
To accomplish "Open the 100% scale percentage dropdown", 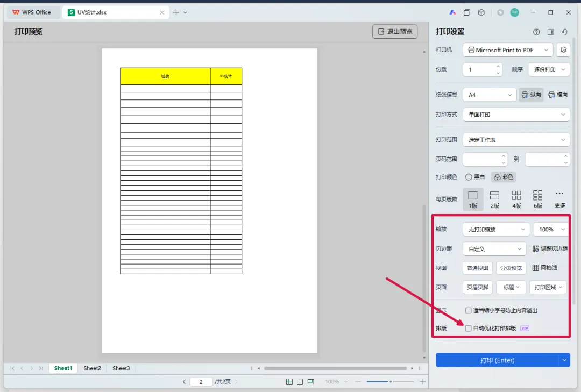I will click(x=551, y=230).
